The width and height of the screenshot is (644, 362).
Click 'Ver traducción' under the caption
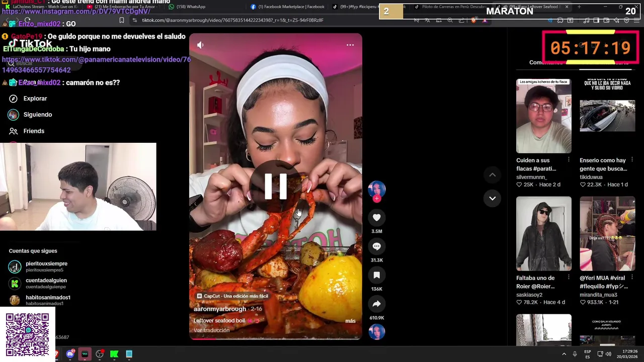pyautogui.click(x=211, y=330)
